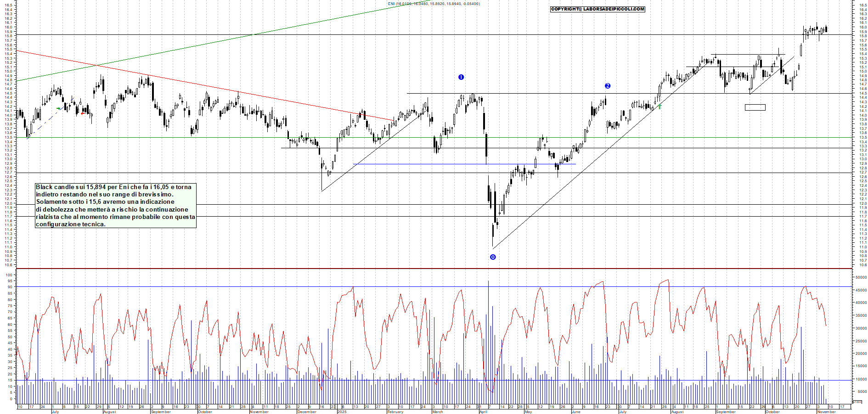
Task: Click the green up-arrow signal on the chart
Action: click(660, 106)
